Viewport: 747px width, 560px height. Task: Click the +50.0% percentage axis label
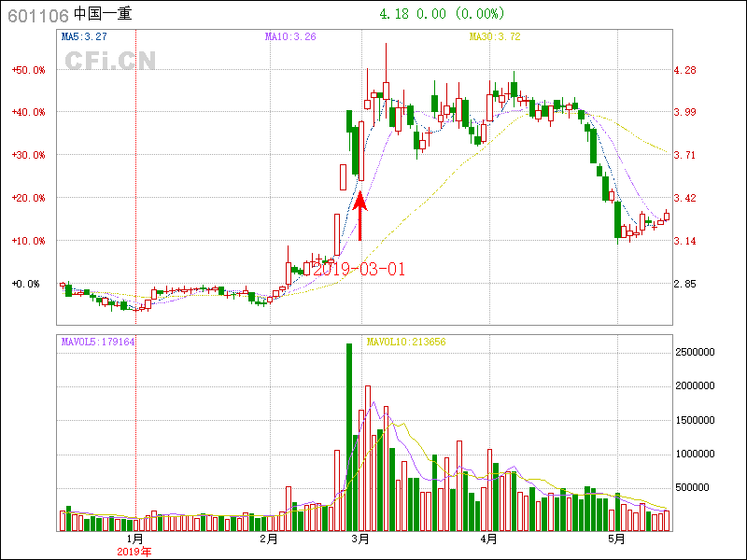pos(28,70)
